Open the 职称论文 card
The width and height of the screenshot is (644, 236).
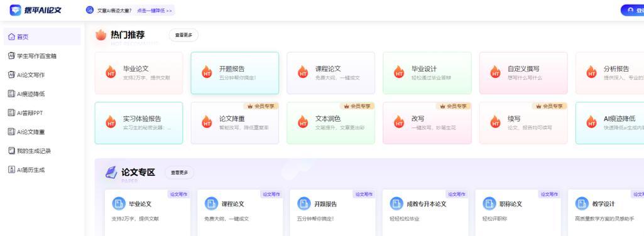[518, 213]
